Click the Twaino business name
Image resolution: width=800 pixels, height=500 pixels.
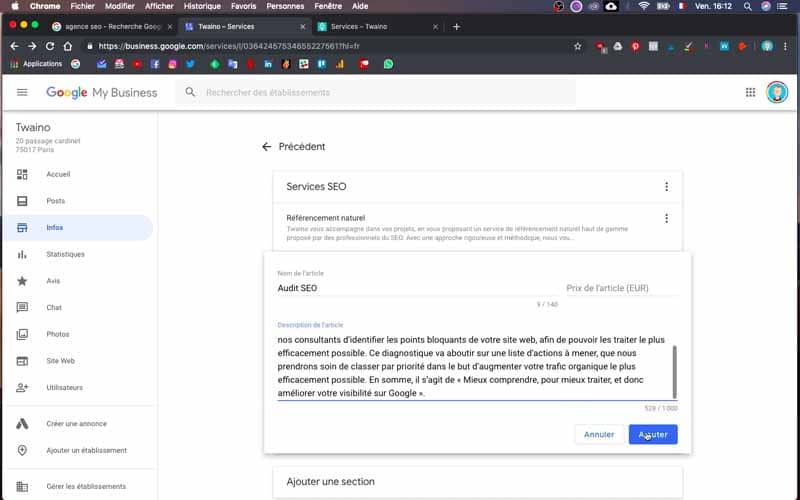click(x=33, y=128)
